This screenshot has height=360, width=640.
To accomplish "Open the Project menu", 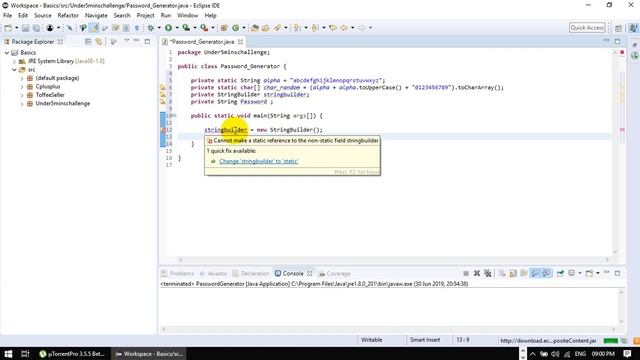I will [145, 16].
